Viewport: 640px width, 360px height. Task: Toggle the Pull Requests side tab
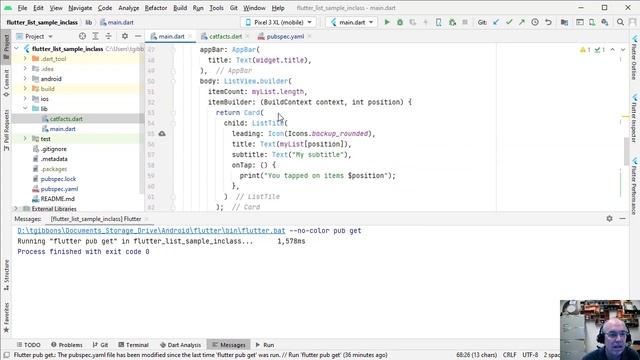point(6,130)
